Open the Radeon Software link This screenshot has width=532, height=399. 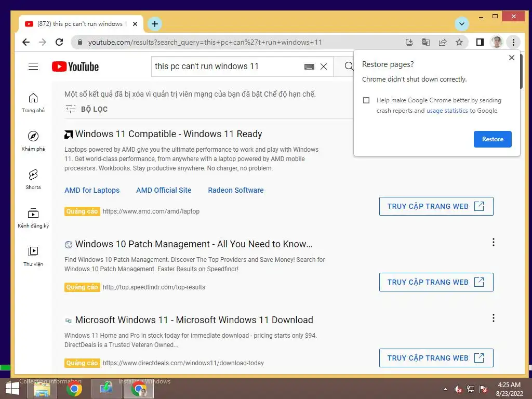point(236,190)
